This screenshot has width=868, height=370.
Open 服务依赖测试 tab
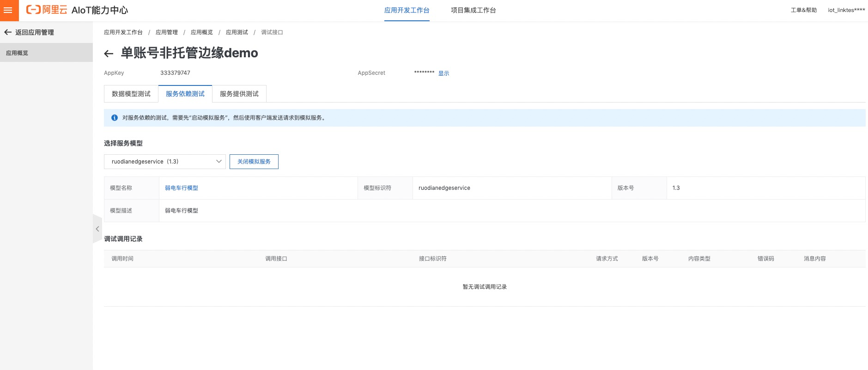pos(185,94)
